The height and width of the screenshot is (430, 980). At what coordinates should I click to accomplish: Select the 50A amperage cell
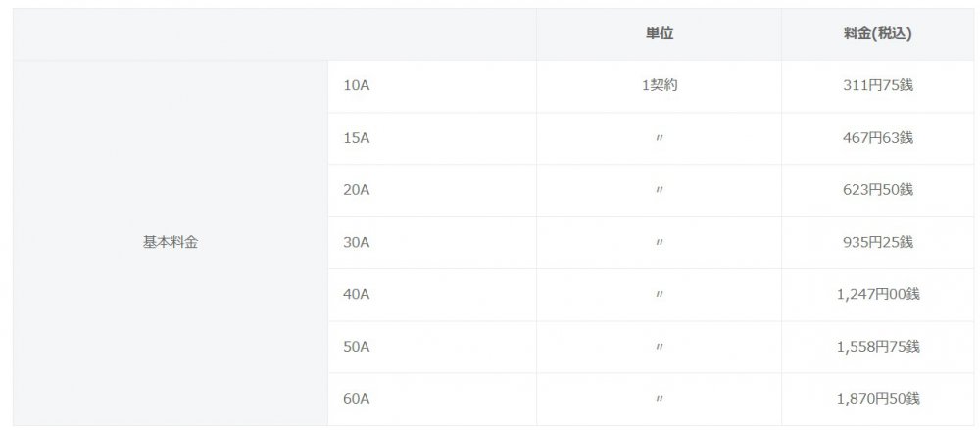[357, 347]
